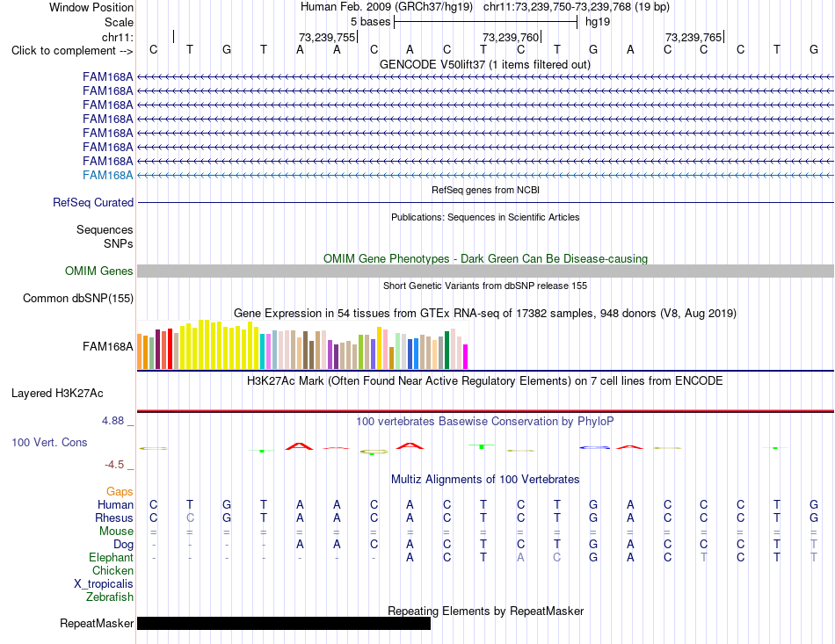Click the 73,239,765 ruler position

pyautogui.click(x=693, y=37)
